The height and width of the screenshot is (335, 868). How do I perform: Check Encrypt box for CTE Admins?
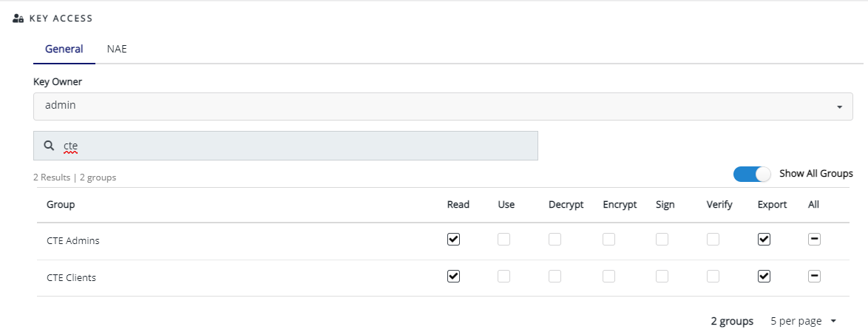coord(608,239)
